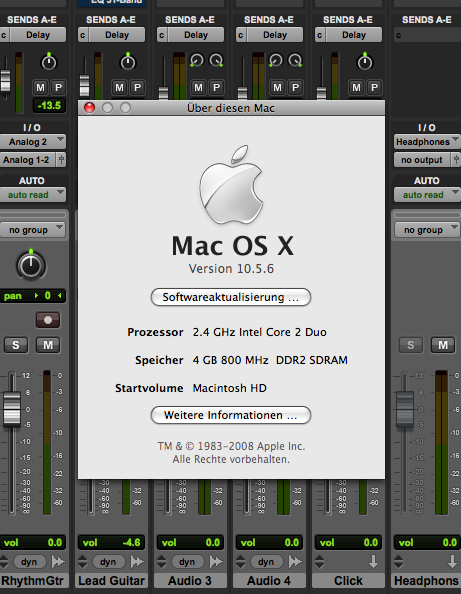Open output window icon beside no output

coord(456,160)
